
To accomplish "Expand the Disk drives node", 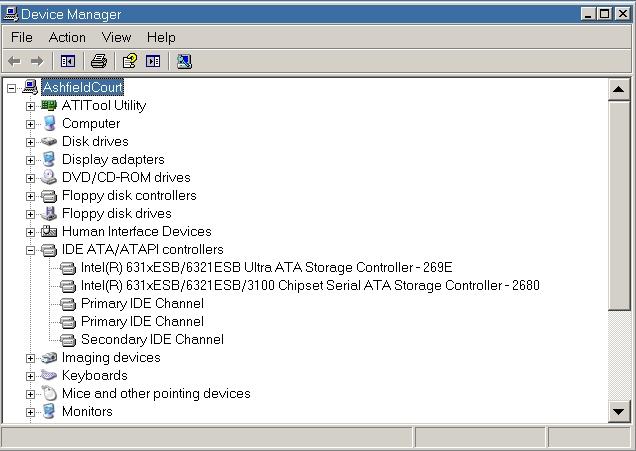I will coord(30,142).
